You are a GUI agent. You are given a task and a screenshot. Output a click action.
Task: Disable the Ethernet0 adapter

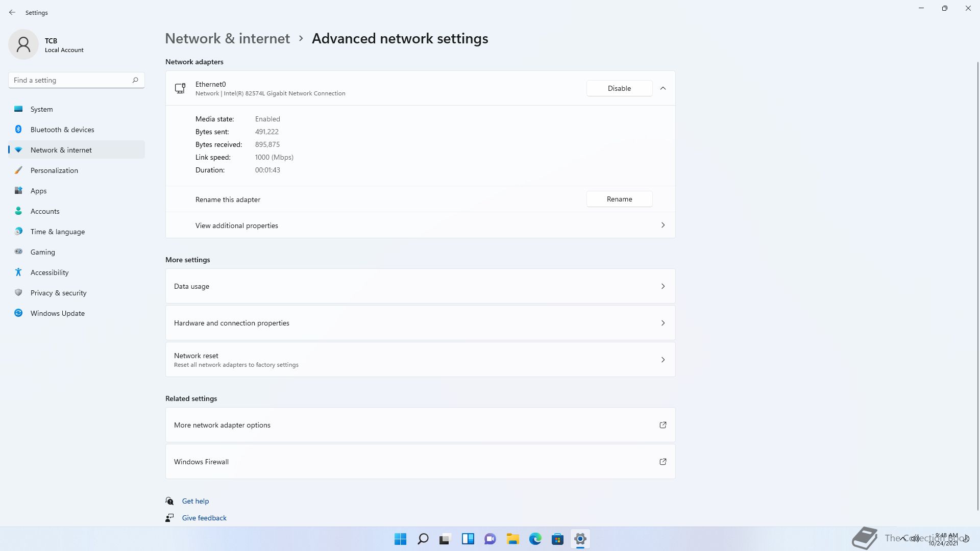click(619, 88)
